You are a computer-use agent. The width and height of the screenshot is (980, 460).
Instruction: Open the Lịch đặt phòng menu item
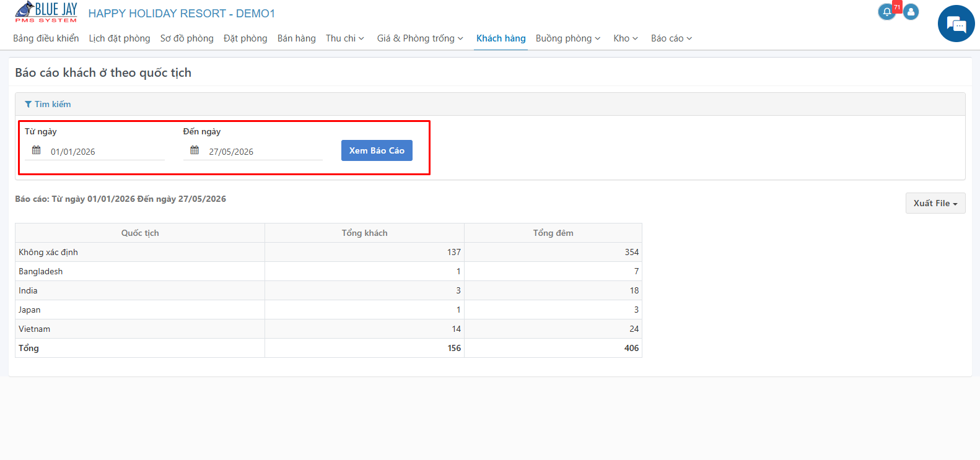tap(120, 38)
